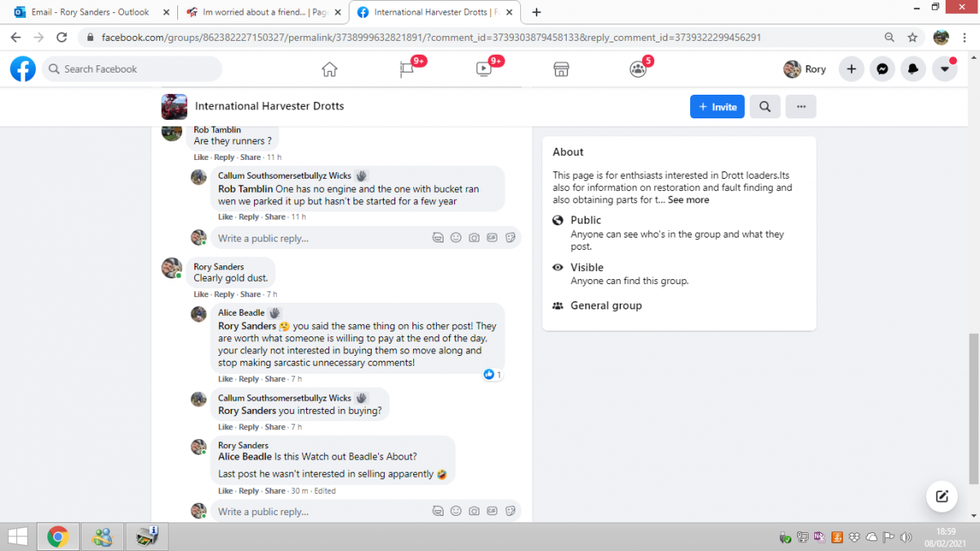Open the Create (+) menu
This screenshot has width=980, height=551.
(851, 69)
